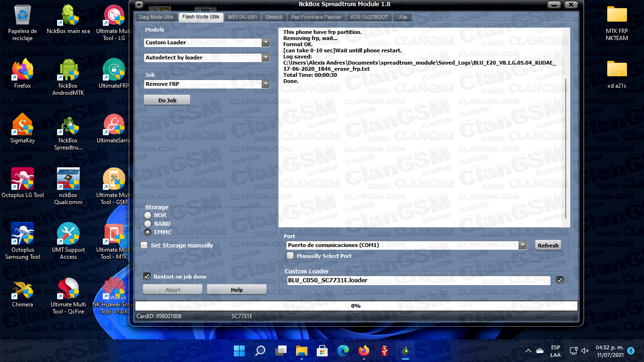Launch nckBox Qualcomm

coord(68,180)
